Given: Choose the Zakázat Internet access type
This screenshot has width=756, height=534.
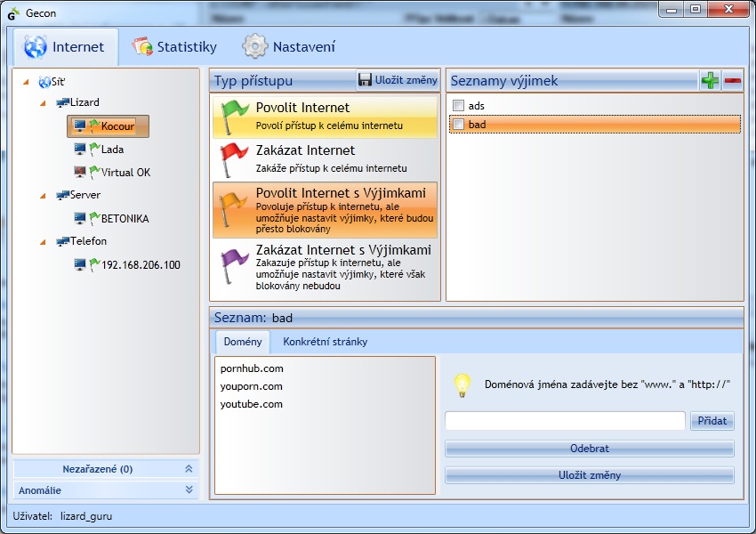Looking at the screenshot, I should pos(325,159).
